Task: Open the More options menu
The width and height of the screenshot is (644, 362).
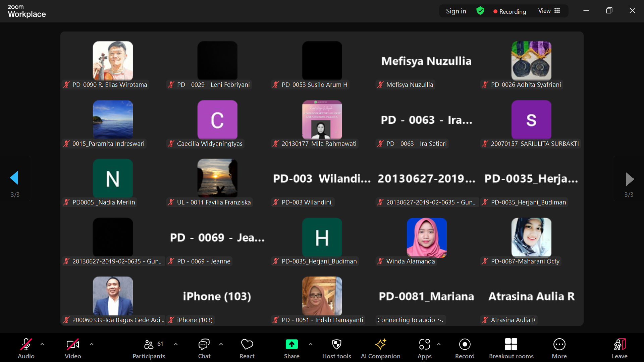Action: pyautogui.click(x=559, y=348)
